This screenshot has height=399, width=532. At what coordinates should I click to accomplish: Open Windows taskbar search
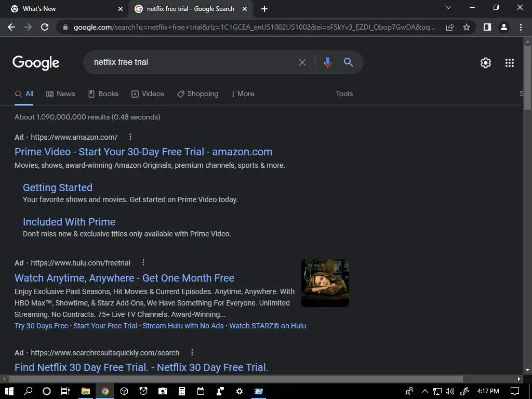tap(28, 391)
